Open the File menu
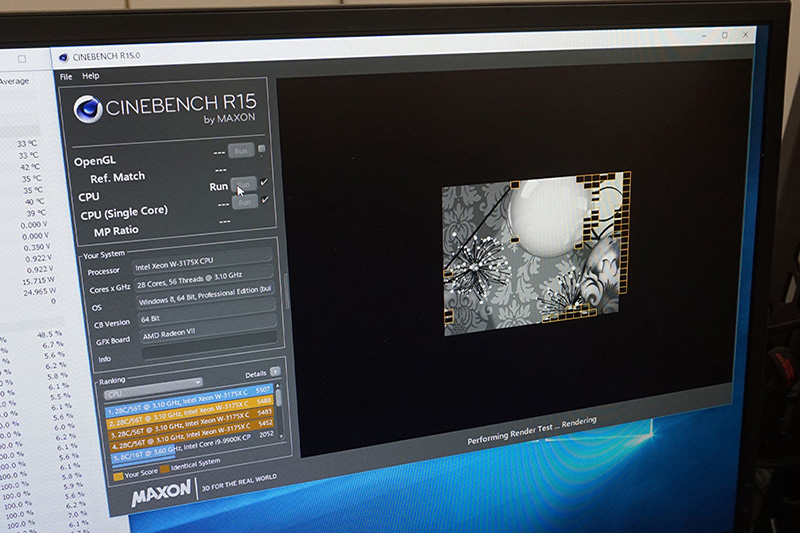The image size is (800, 533). 66,77
